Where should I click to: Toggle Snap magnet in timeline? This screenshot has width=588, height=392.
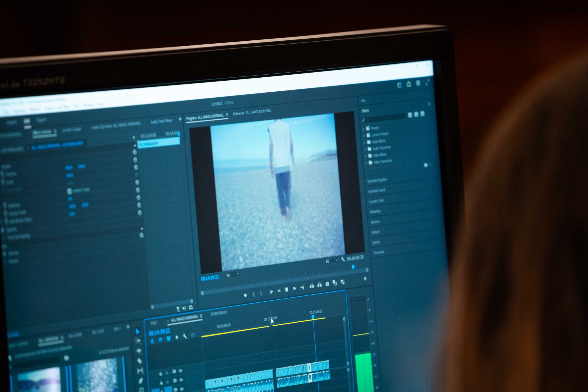click(160, 340)
